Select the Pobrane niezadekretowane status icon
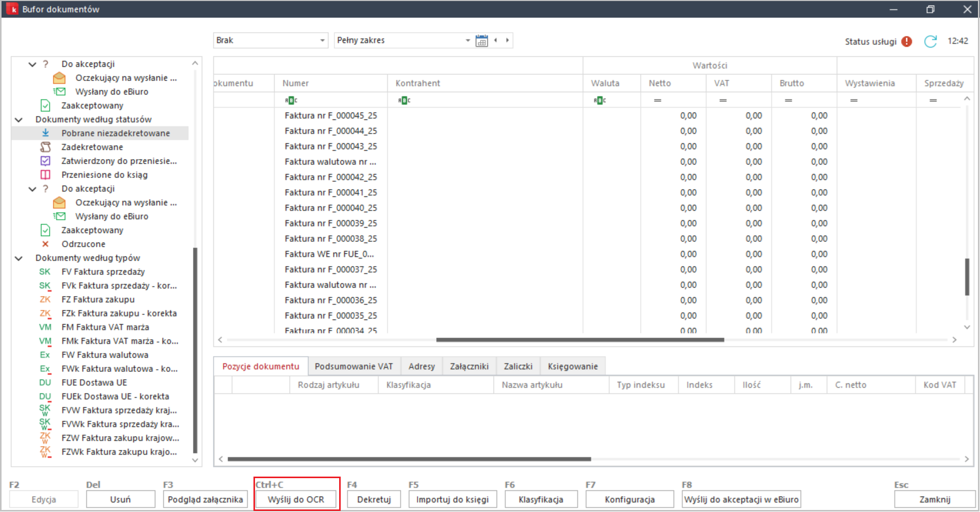980x512 pixels. pyautogui.click(x=46, y=133)
